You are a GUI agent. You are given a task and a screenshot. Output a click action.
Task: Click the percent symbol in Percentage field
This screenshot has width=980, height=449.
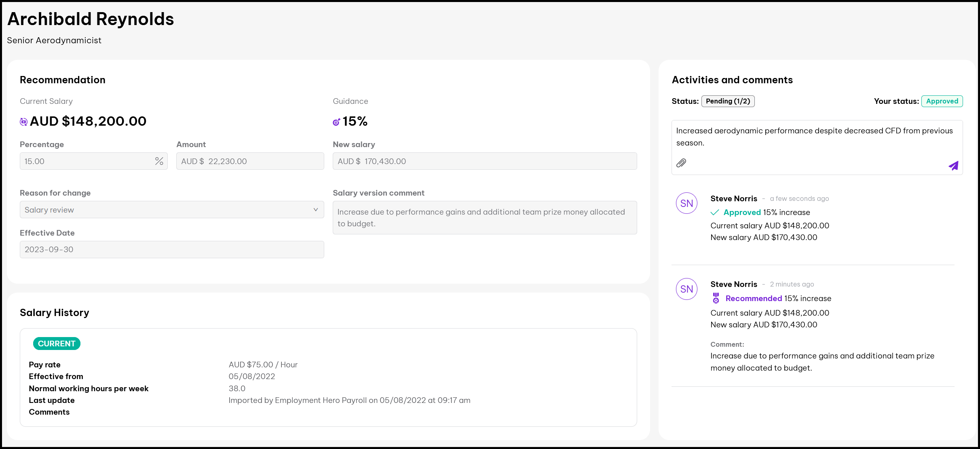(159, 161)
